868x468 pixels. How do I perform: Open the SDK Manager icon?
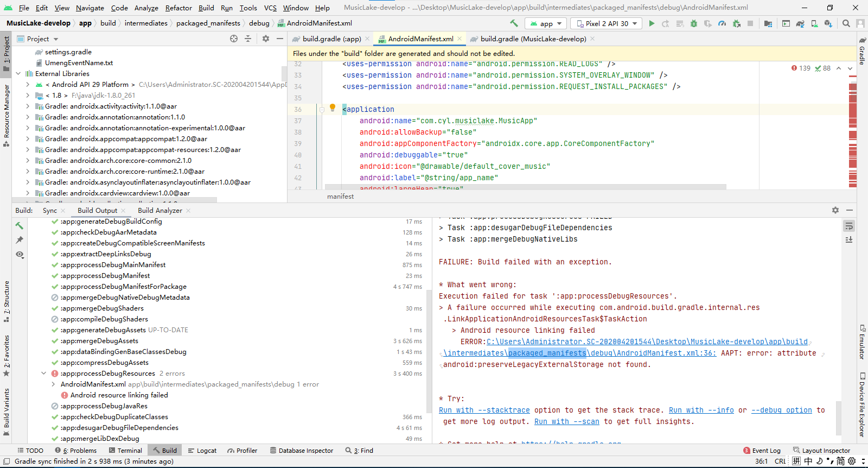point(828,23)
